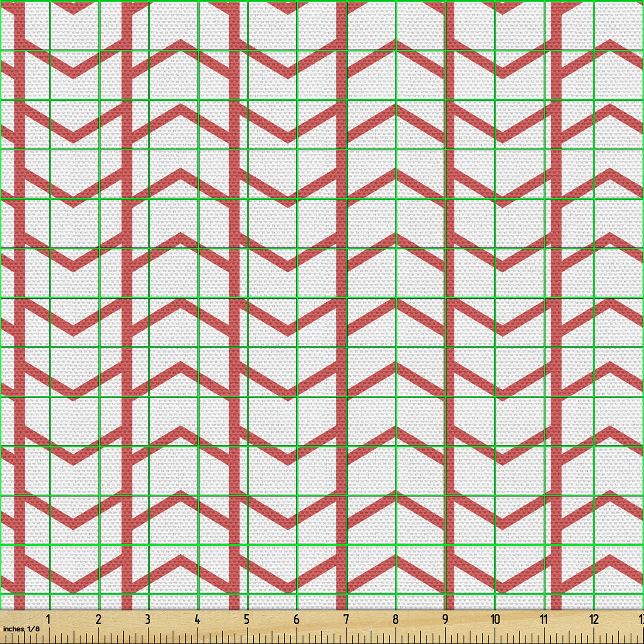
Task: Click the number 6 on the ruler
Action: (x=296, y=619)
